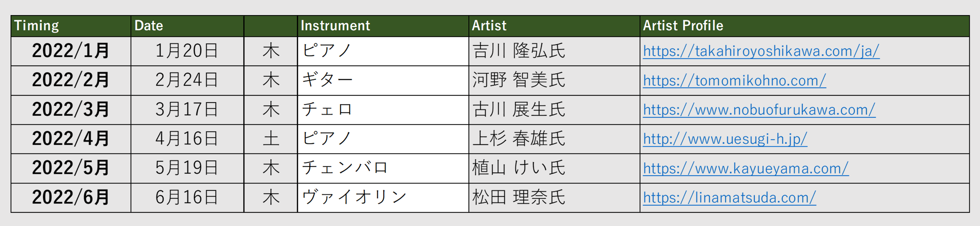
Task: Open the takahiroyoshikawa.com profile link
Action: point(761,51)
